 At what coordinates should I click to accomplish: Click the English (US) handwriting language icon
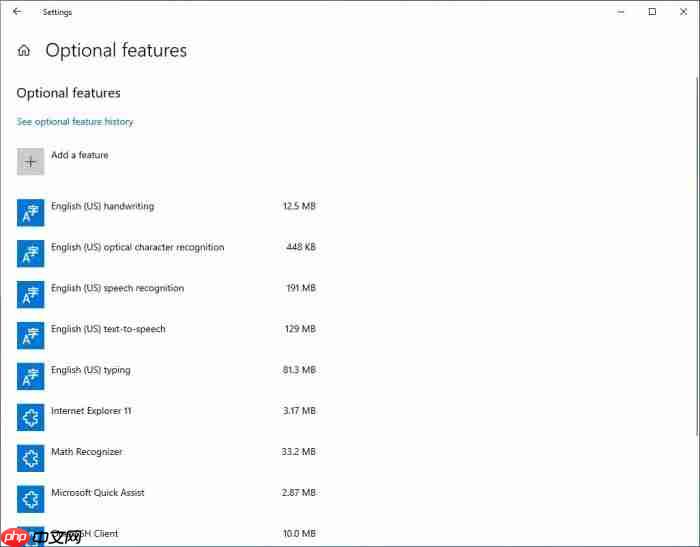click(x=31, y=213)
